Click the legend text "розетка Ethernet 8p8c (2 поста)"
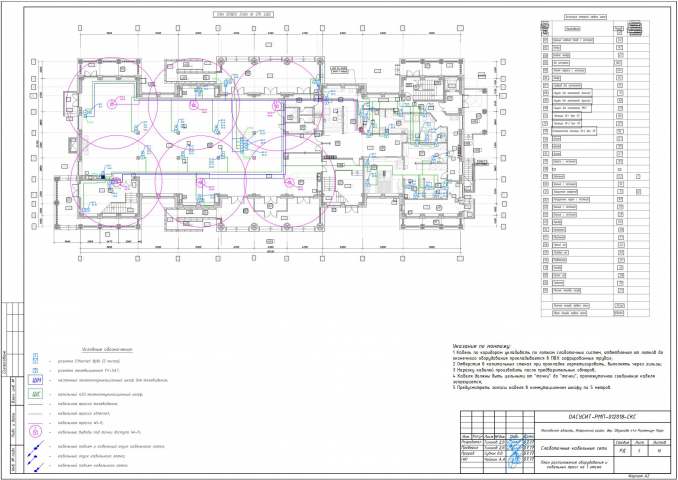The height and width of the screenshot is (480, 678). 89,360
